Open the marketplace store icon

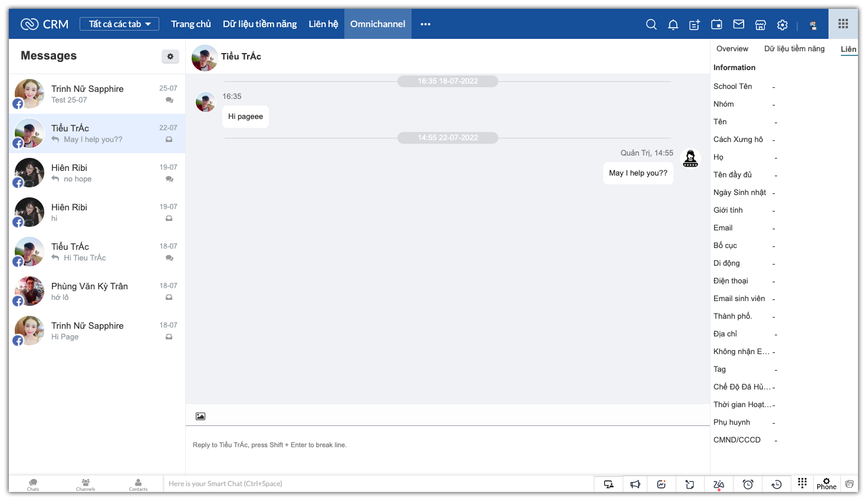coord(760,25)
